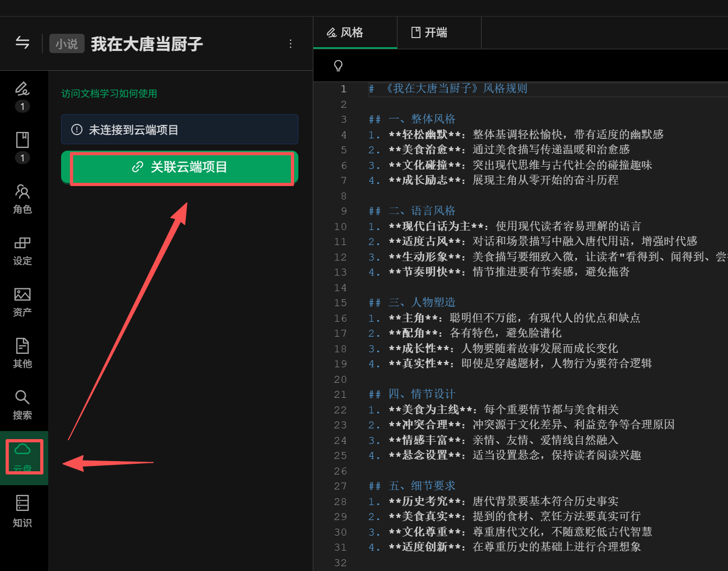728x571 pixels.
Task: Open the 其他 documents panel
Action: pyautogui.click(x=22, y=353)
